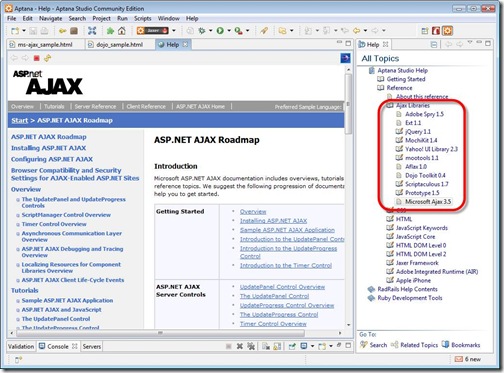Switch to ms-ajax_sample.html editor tab
Screen dimensions: 504x373
(45, 45)
